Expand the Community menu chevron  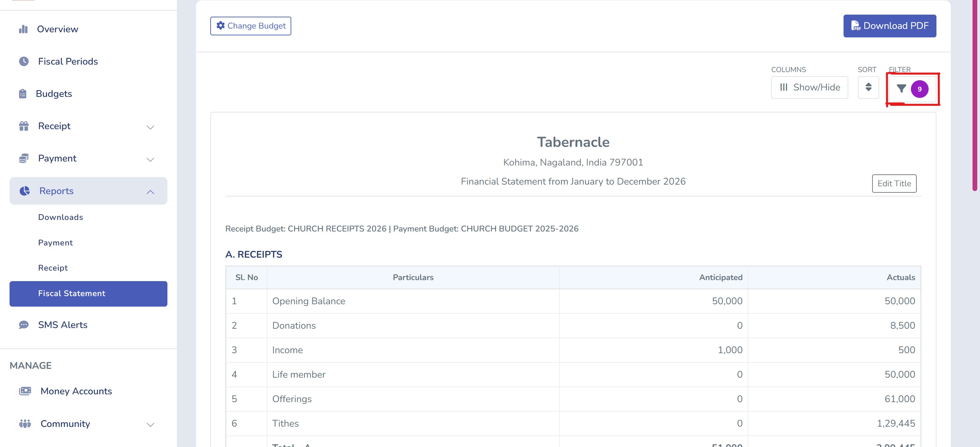(150, 425)
